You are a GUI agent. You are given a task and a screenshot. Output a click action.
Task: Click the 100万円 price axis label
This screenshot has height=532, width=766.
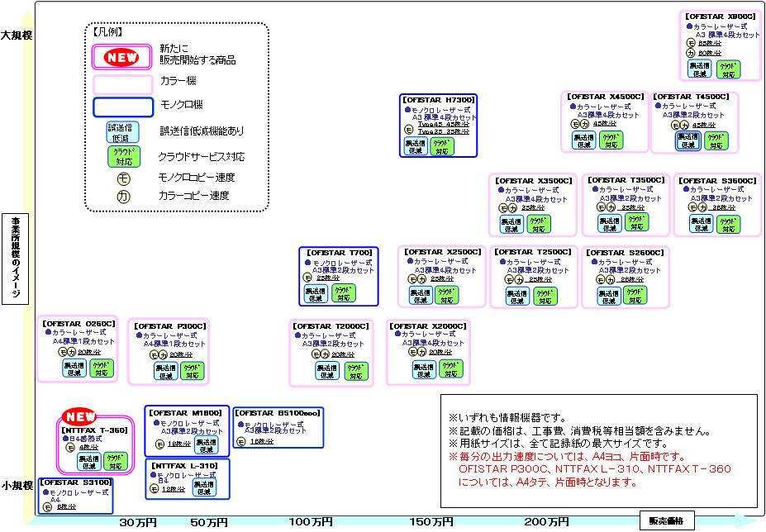[311, 522]
